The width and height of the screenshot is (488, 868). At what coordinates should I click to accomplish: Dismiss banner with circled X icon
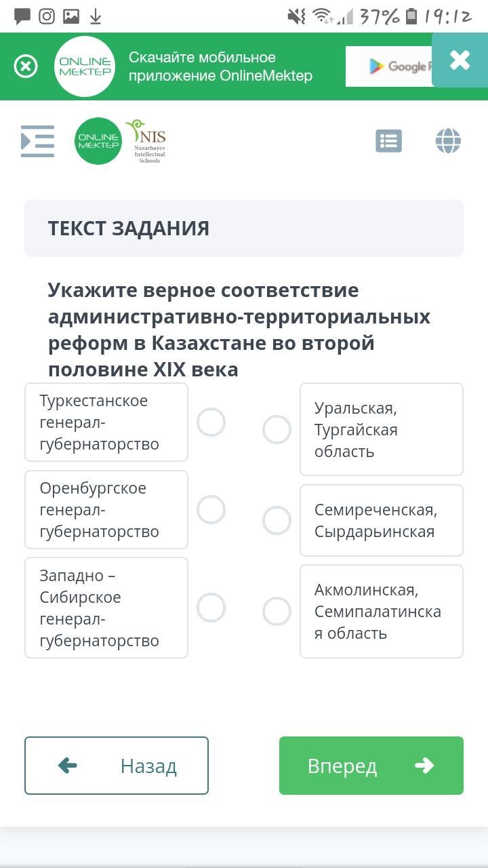coord(26,66)
